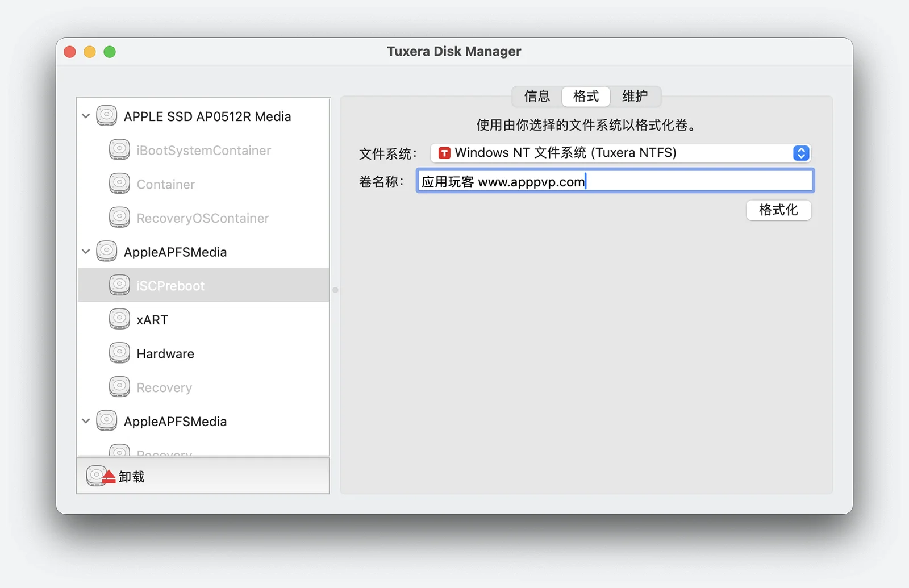The height and width of the screenshot is (588, 909).
Task: Switch to the 信息 tab
Action: coord(537,96)
